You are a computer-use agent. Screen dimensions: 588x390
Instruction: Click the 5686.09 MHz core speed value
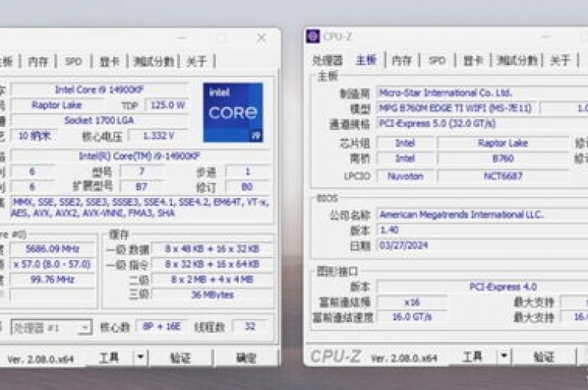click(x=53, y=249)
